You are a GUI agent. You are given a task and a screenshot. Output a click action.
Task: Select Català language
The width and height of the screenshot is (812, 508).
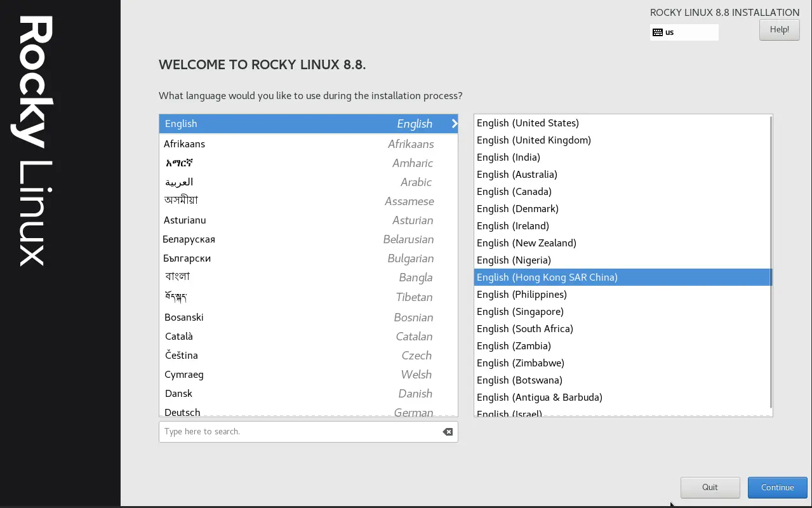pos(309,337)
